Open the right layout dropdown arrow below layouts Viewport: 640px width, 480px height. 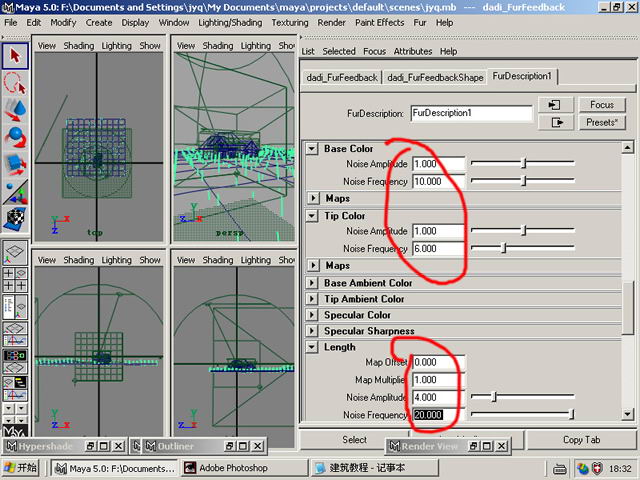21,408
